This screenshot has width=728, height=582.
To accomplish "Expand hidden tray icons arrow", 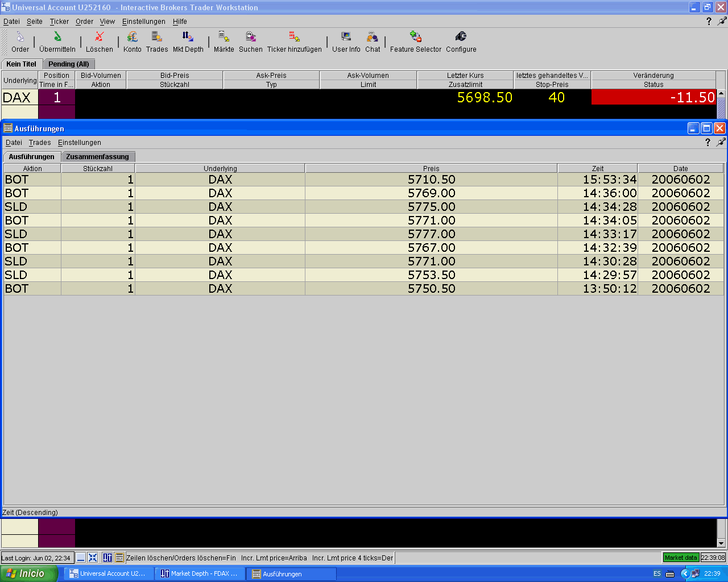I will (x=685, y=573).
